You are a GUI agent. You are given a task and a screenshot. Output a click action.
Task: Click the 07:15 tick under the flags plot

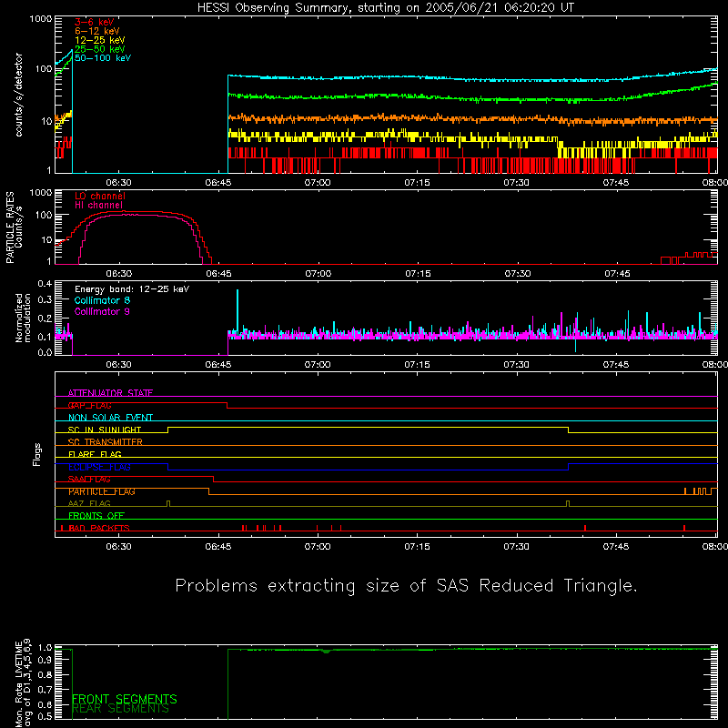pos(417,547)
